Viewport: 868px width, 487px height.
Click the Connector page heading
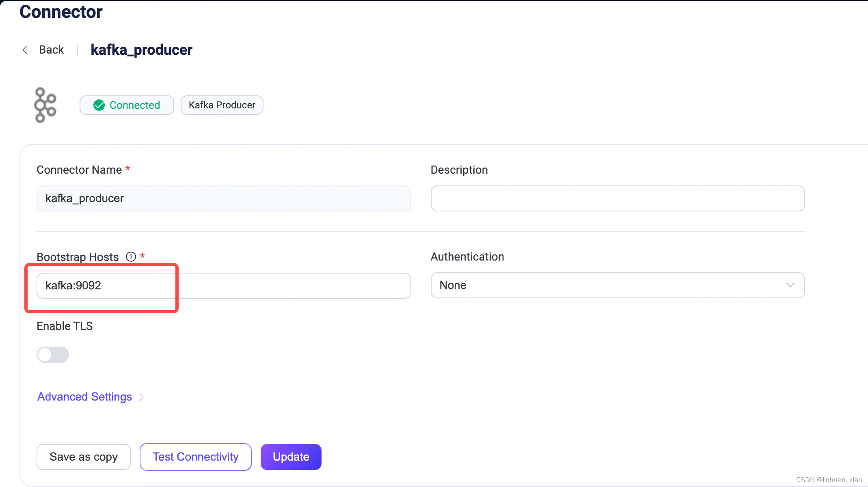61,12
